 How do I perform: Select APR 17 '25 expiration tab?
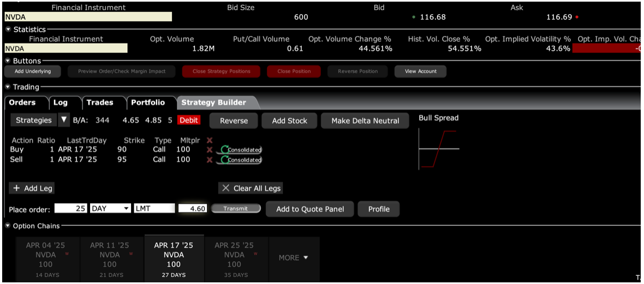(x=174, y=258)
